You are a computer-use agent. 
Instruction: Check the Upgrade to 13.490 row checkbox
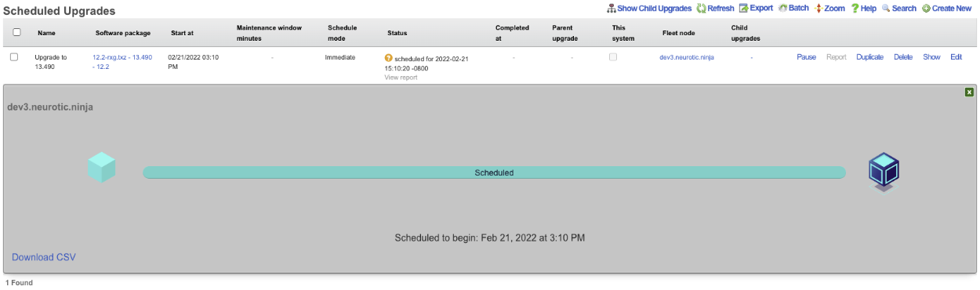(14, 57)
